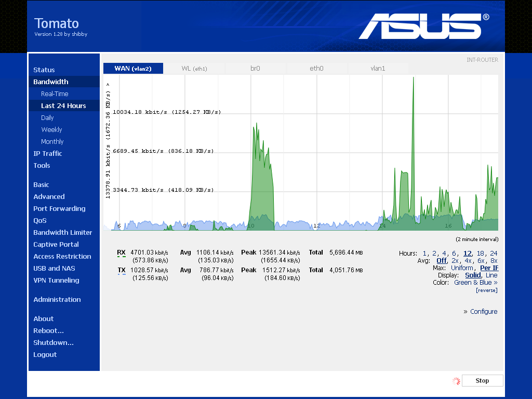
Task: Click the RX Peak 13561.34 kbit/s value
Action: (279, 253)
